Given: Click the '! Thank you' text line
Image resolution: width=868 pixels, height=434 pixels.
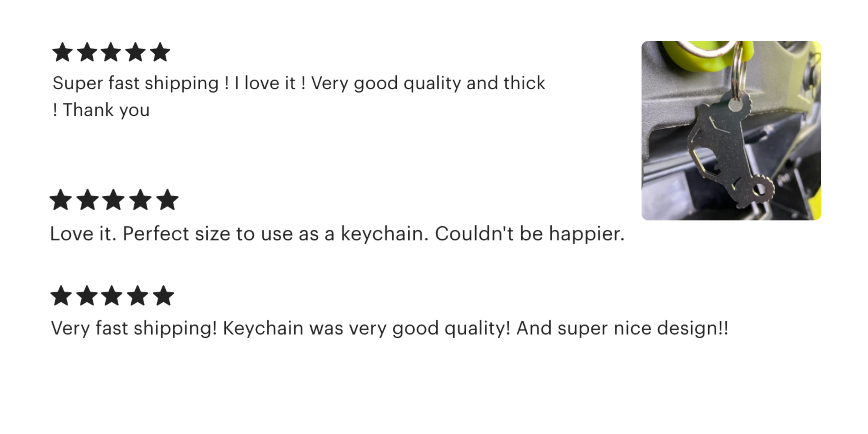Looking at the screenshot, I should point(101,110).
